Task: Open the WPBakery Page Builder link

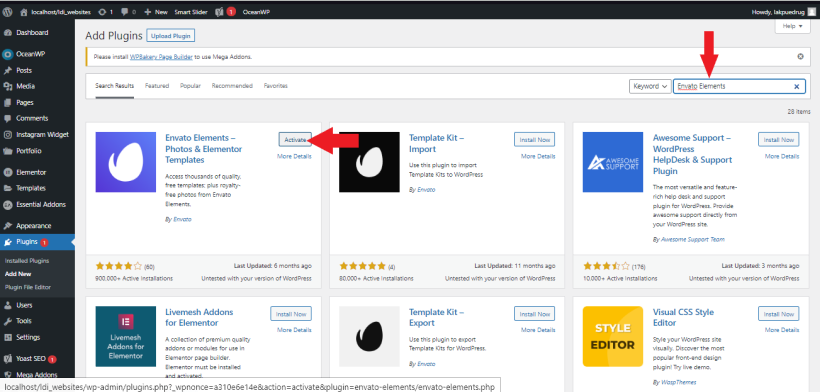Action: [x=162, y=56]
